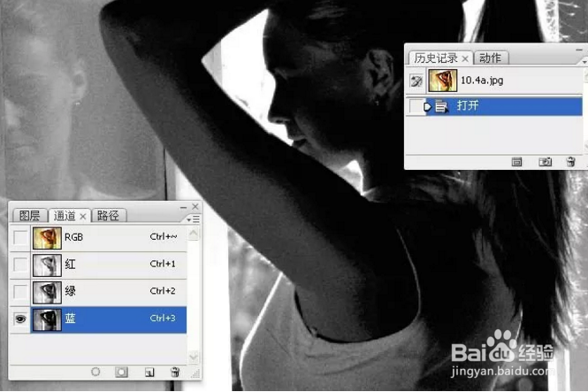
Task: Create new channel icon
Action: click(x=149, y=373)
